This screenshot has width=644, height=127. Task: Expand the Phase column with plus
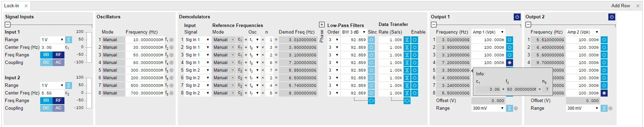321,25
